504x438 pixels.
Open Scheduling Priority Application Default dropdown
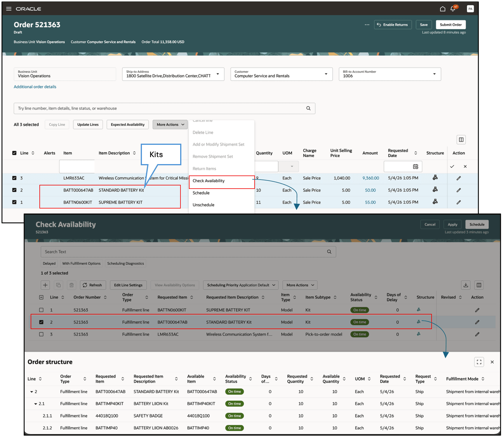click(241, 285)
